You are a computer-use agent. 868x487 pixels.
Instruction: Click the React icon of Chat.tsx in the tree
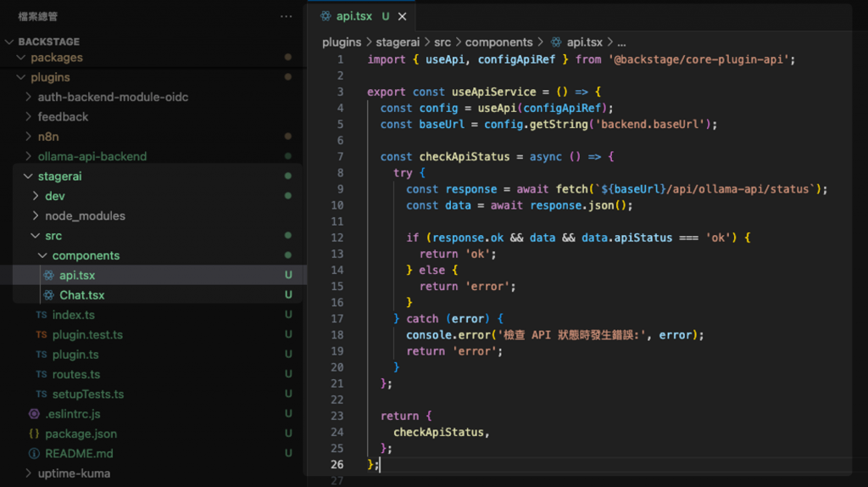point(48,295)
